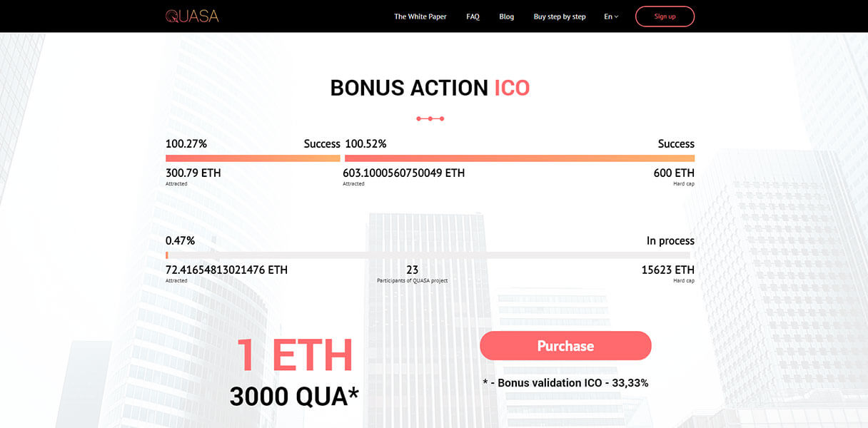Open The White Paper link

tap(420, 16)
